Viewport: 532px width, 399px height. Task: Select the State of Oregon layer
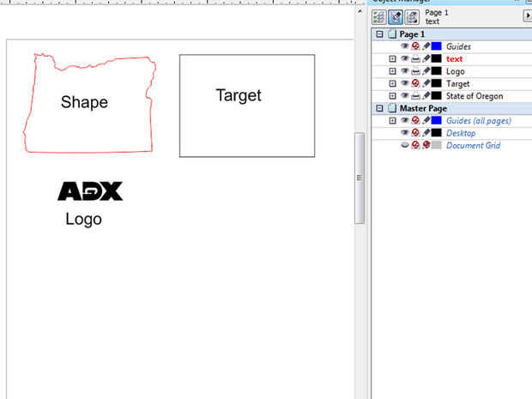(475, 96)
